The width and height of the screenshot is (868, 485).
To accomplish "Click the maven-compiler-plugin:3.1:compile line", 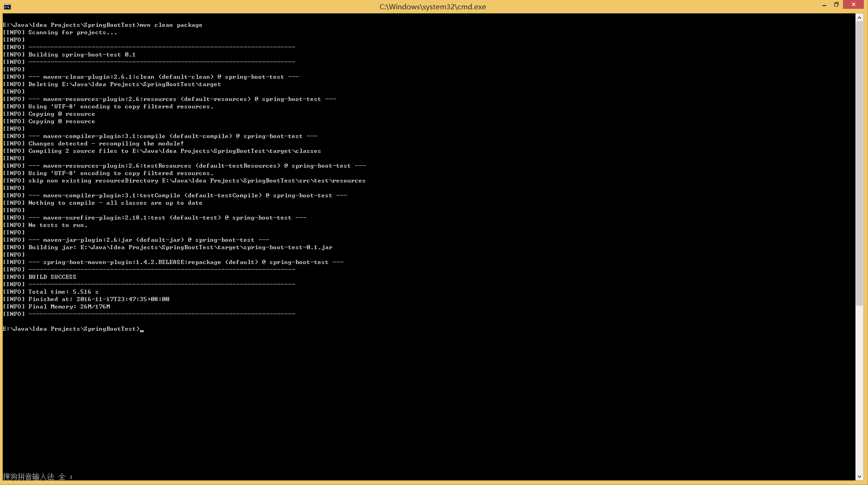I will (x=160, y=136).
